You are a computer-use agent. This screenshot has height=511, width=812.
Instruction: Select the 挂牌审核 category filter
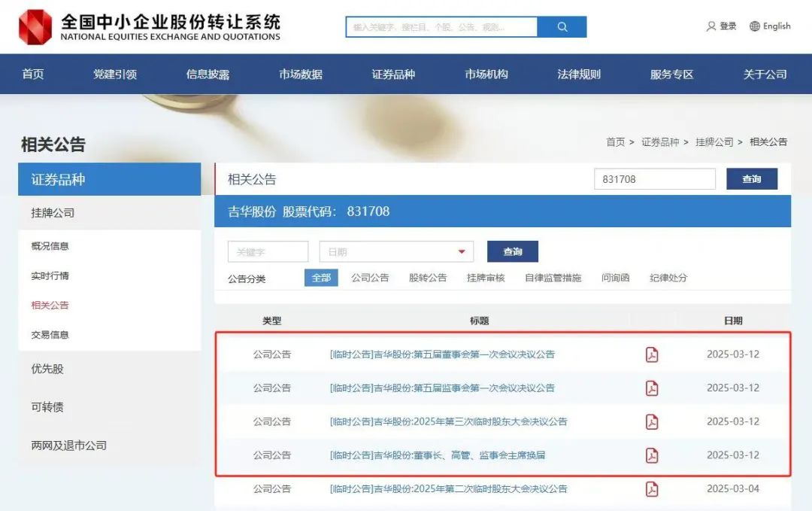coord(486,278)
